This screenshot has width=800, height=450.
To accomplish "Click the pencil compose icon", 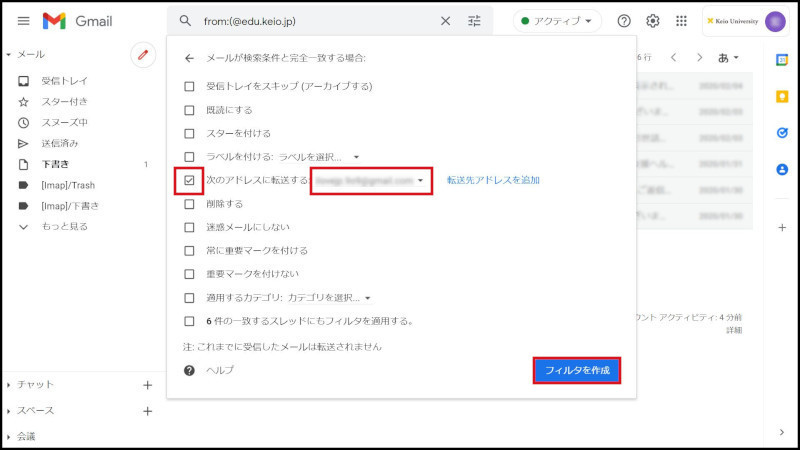I will tap(143, 56).
